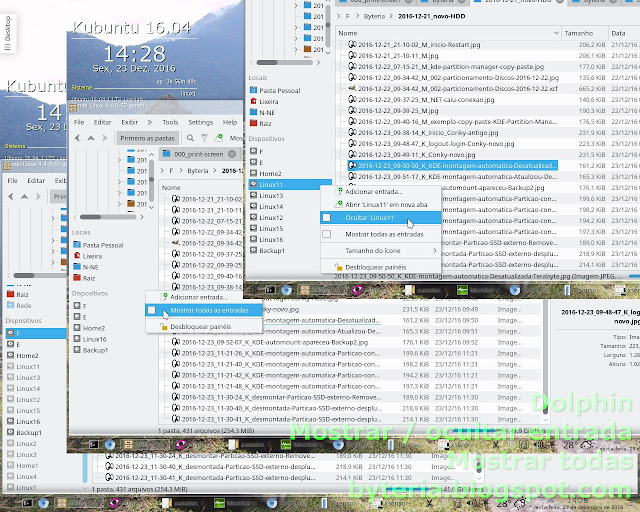Click the Linux1 device icon at the list bottom
640x512 pixels.
11,488
